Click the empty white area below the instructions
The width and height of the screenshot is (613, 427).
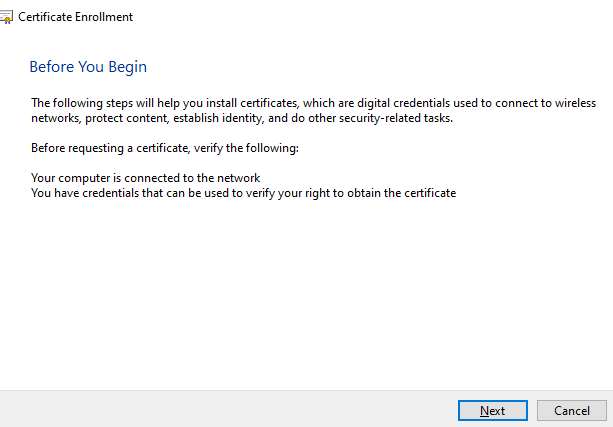point(300,300)
